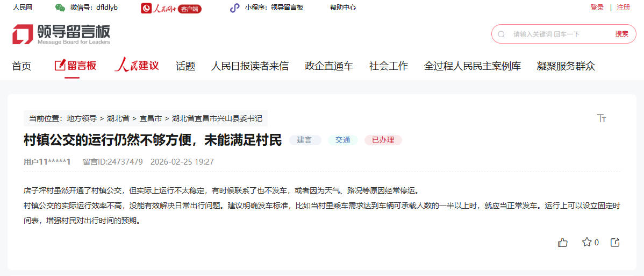
Task: Click the favorites count 0
Action: point(596,243)
